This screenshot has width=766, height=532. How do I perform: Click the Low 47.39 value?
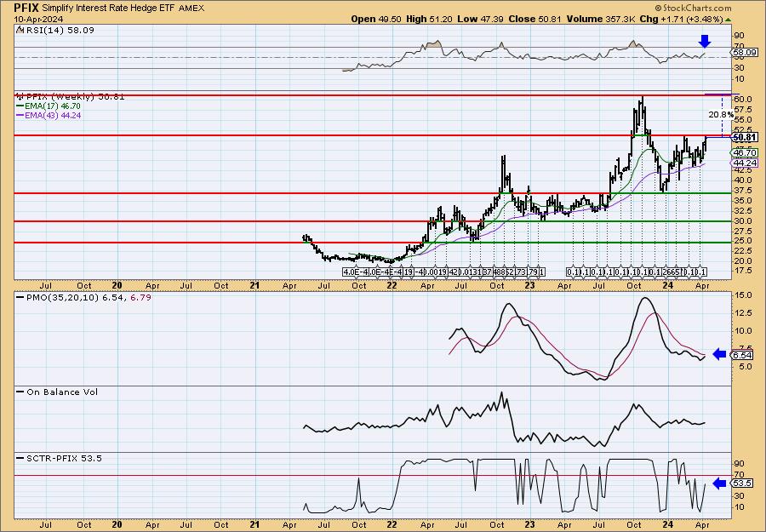pyautogui.click(x=480, y=19)
